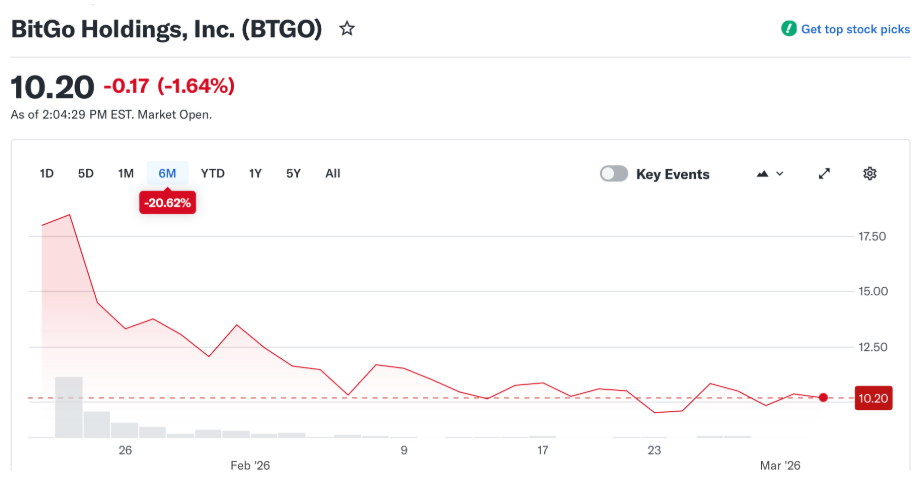Open the Get top stock picks link
This screenshot has width=916, height=477.
click(x=855, y=29)
